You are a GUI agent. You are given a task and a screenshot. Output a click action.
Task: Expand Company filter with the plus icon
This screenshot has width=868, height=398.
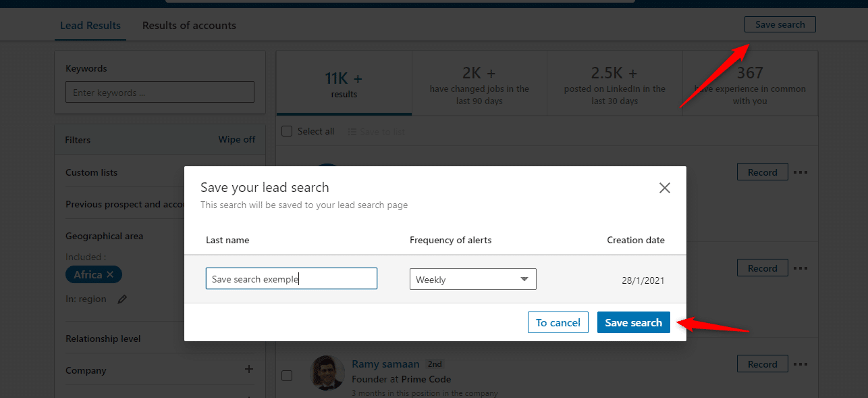point(249,370)
